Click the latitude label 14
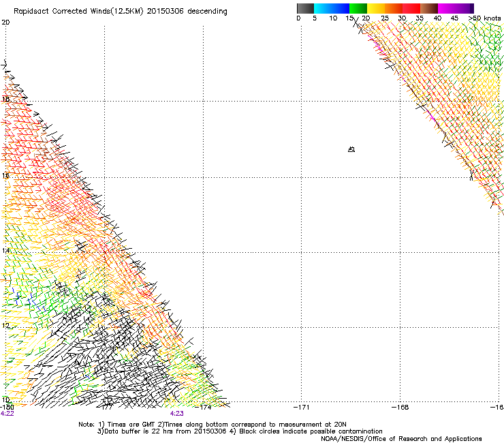 5,250
